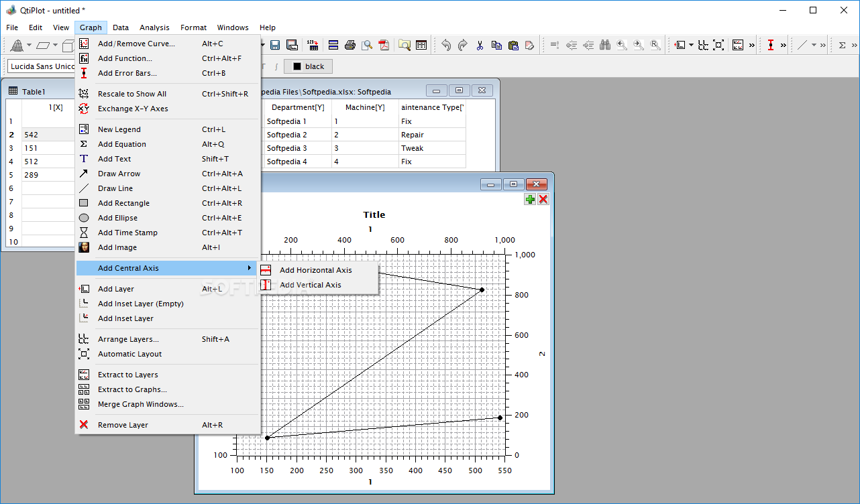Click the red error bars toolbar icon
The width and height of the screenshot is (860, 504).
770,45
